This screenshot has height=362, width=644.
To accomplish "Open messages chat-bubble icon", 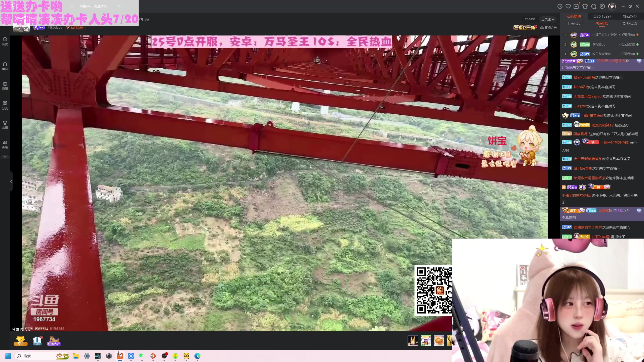I will pyautogui.click(x=594, y=6).
